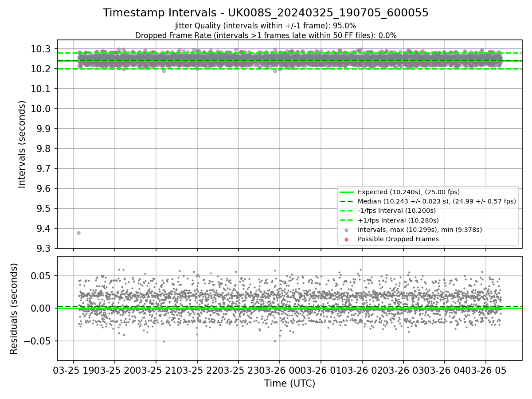532x399 pixels.
Task: Click the solid green line sample beside 'Expected'
Action: pyautogui.click(x=347, y=192)
